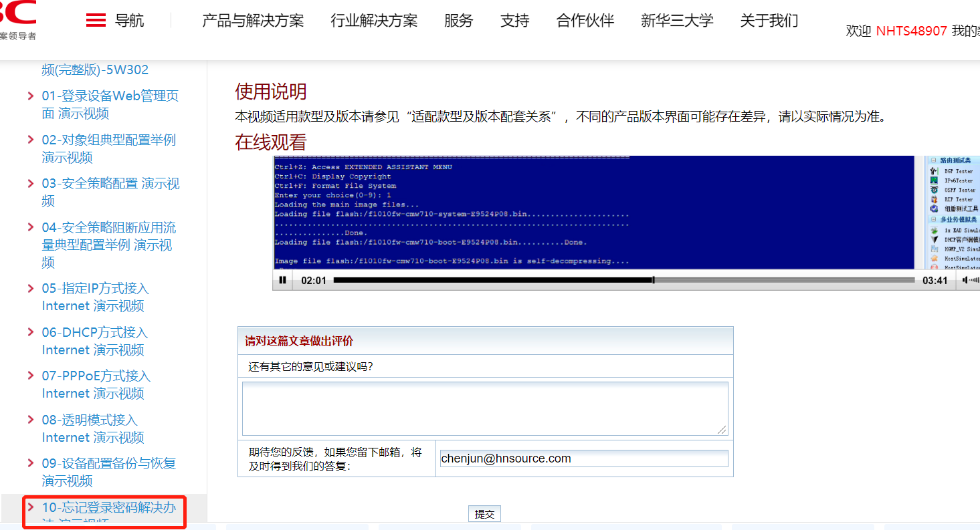Open the 新华三大学 menu
Screen dimensions: 980x530
pyautogui.click(x=677, y=21)
